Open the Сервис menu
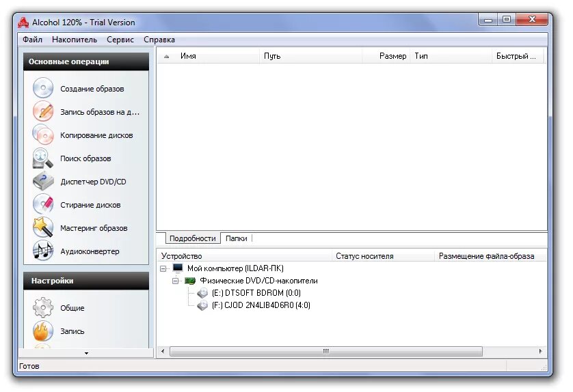Viewport: 573px width, 392px height. [120, 40]
